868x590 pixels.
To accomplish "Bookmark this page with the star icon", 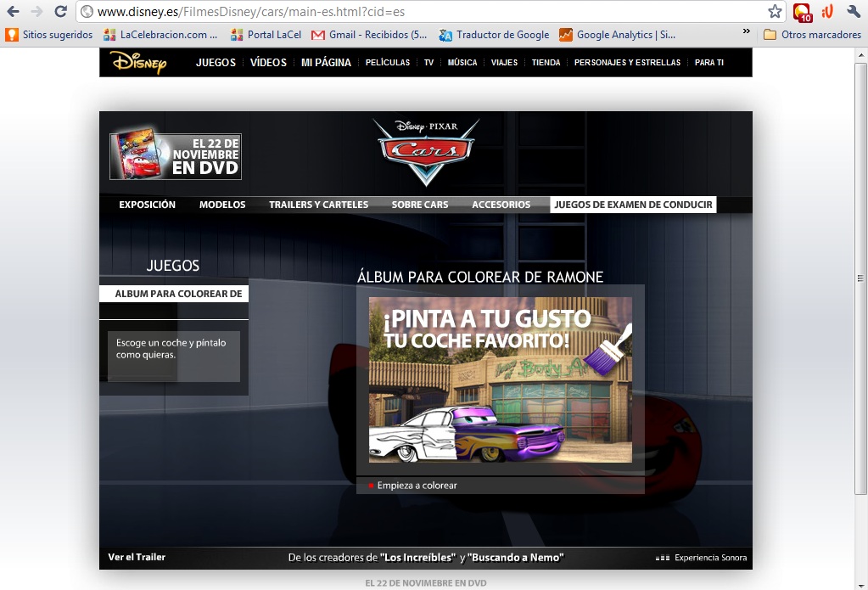I will [775, 11].
